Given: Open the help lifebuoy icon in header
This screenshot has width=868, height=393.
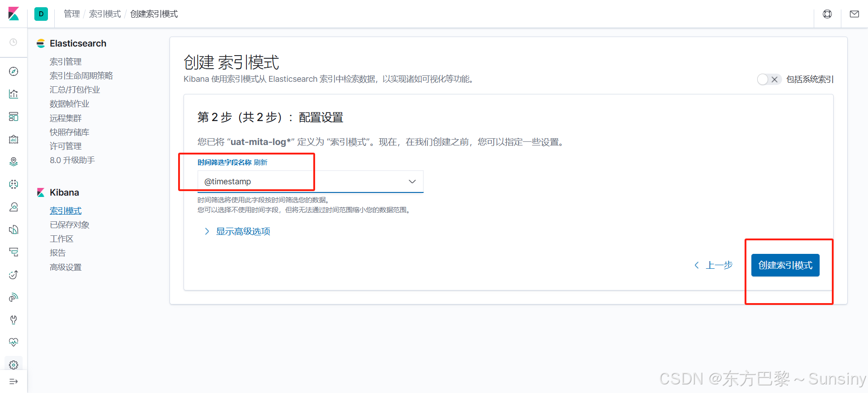Looking at the screenshot, I should tap(827, 14).
